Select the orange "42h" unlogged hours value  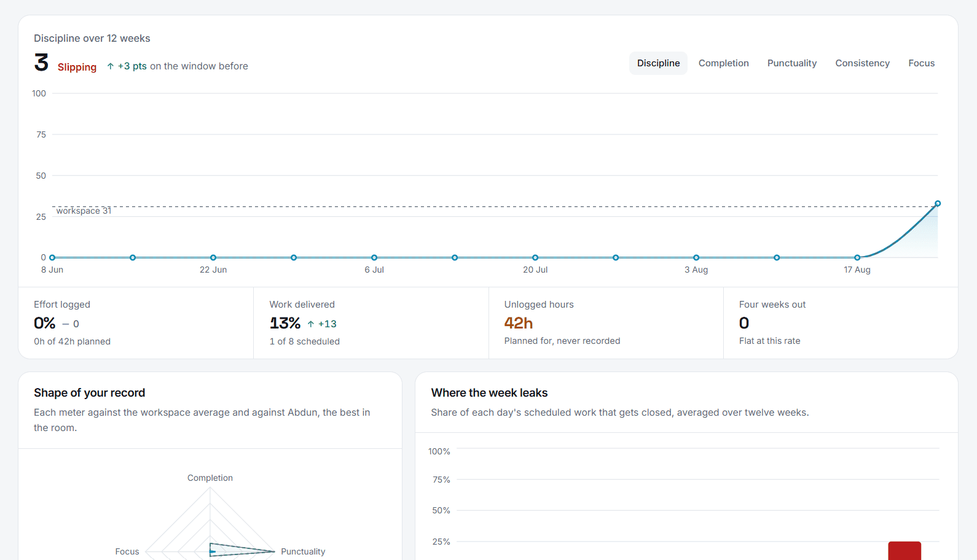coord(519,323)
